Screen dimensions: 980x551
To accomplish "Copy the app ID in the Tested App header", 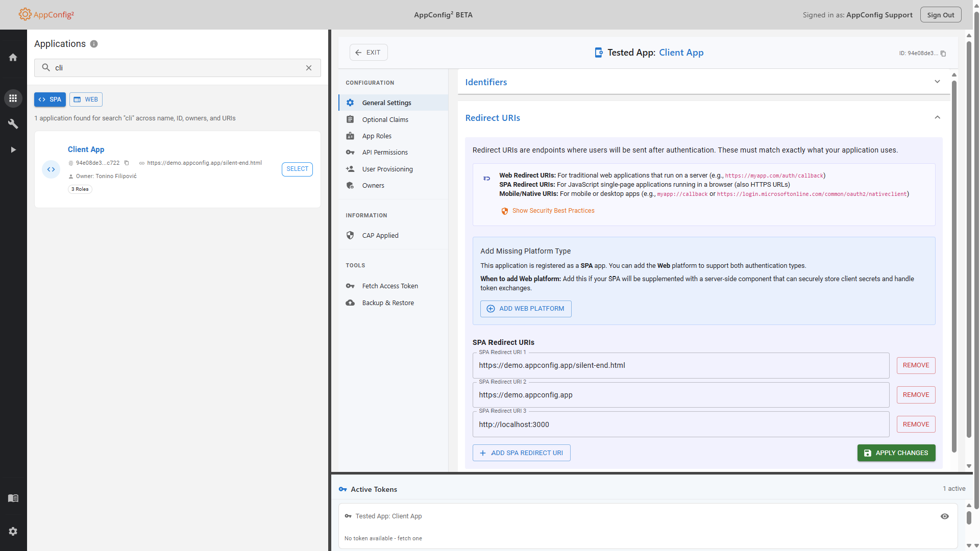I will [x=943, y=53].
